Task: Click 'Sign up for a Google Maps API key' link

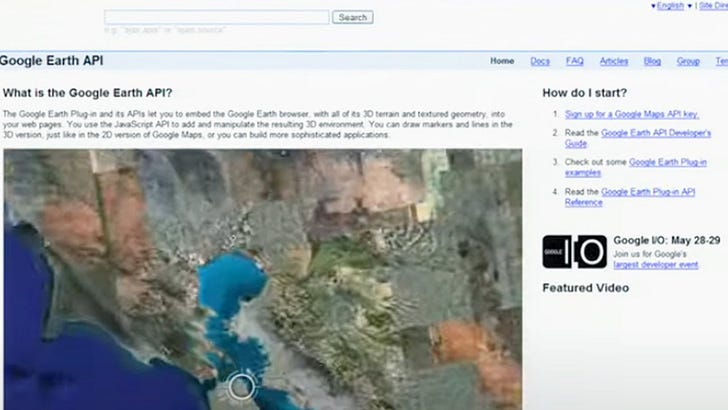Action: pos(631,114)
